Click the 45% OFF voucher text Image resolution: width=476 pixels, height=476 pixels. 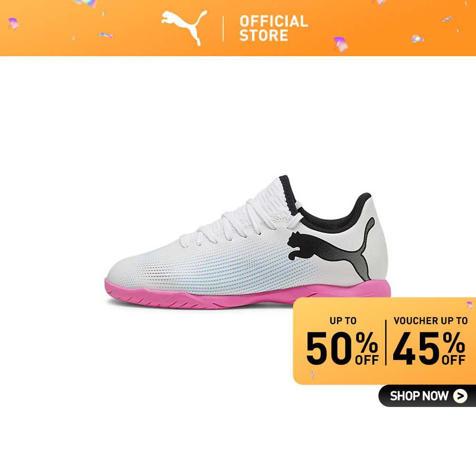[x=429, y=348]
